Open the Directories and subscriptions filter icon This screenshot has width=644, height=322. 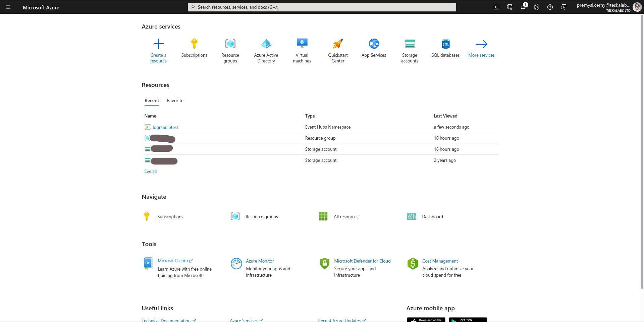pos(510,7)
